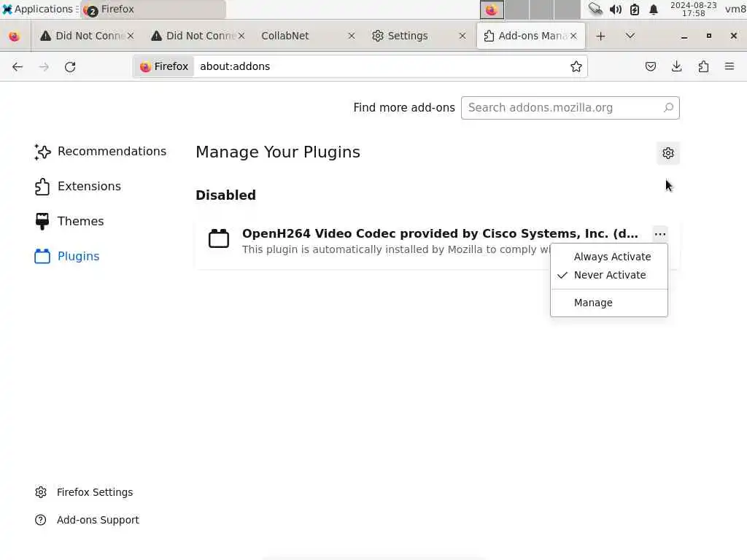Select the active workspace with Firefox icon
The image size is (747, 560).
pyautogui.click(x=492, y=9)
